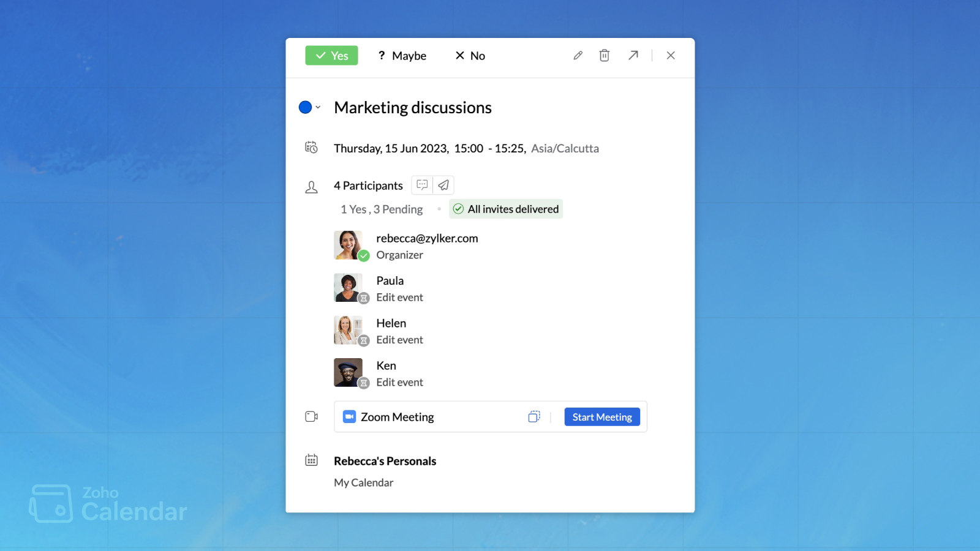The height and width of the screenshot is (551, 980).
Task: Click the blue event color circle
Action: [x=305, y=108]
